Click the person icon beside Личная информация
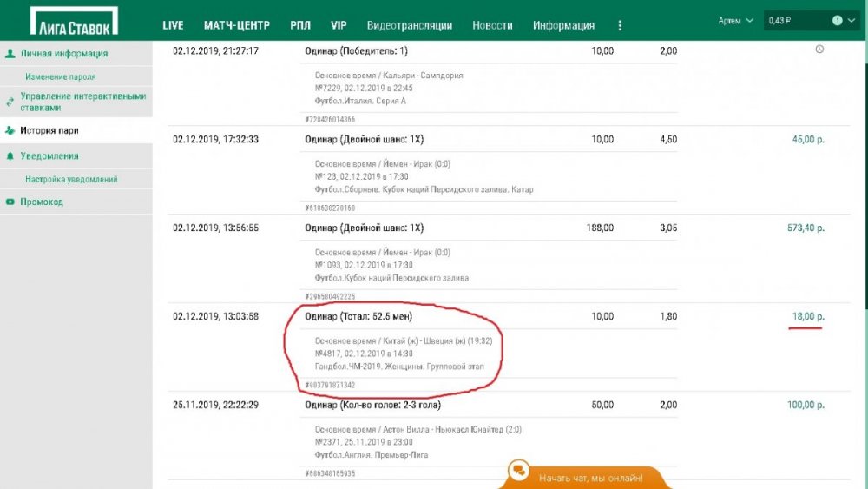 pyautogui.click(x=10, y=53)
